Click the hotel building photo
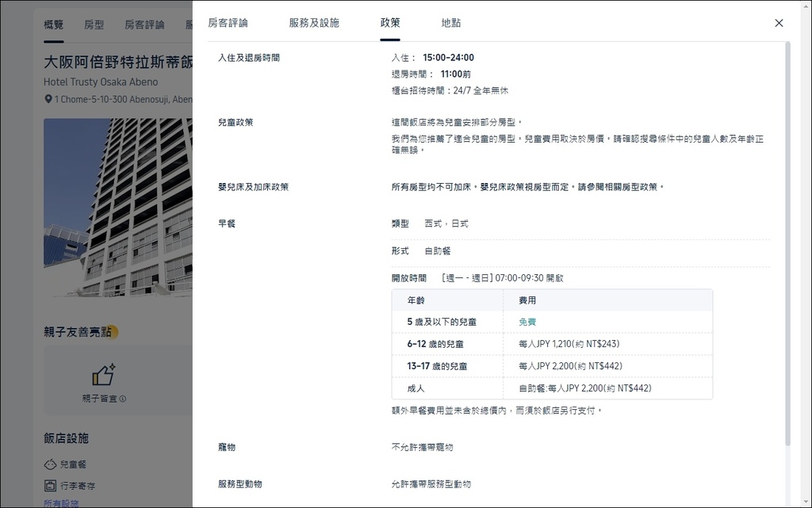Screen dimensions: 812x508 (x=118, y=208)
